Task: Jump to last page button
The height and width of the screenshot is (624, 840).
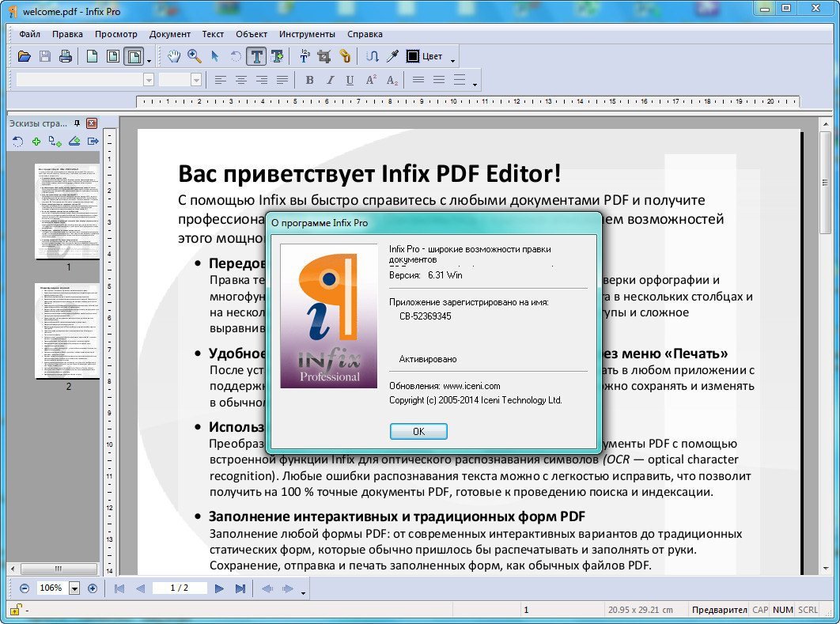Action: (240, 588)
